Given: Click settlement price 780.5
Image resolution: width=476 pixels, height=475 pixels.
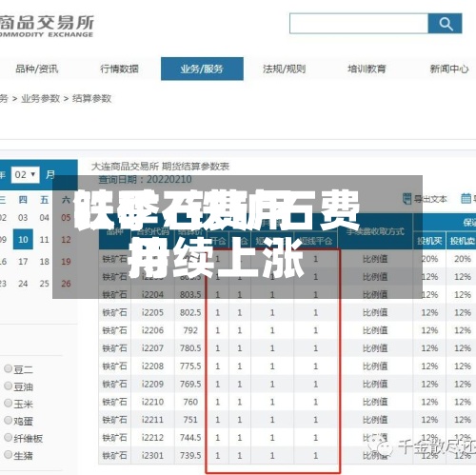Looking at the screenshot, I should click(190, 348).
